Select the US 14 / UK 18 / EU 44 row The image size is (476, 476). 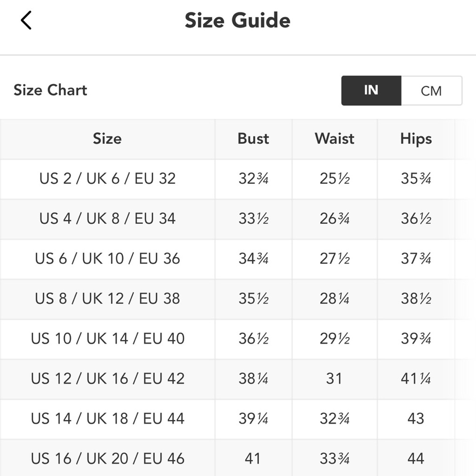238,419
